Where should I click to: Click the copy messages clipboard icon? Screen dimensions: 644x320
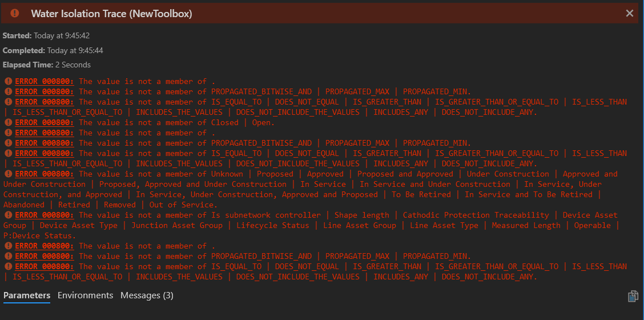(633, 296)
